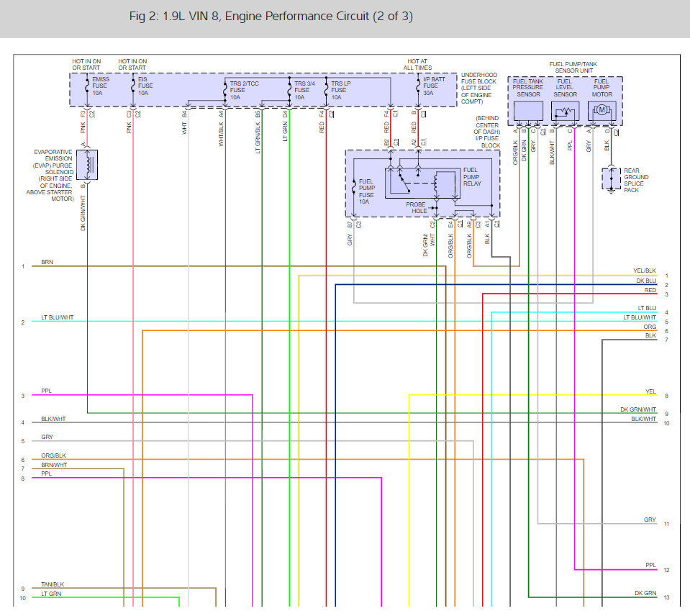Click the LT BLU/WHT wire label on left

[58, 317]
